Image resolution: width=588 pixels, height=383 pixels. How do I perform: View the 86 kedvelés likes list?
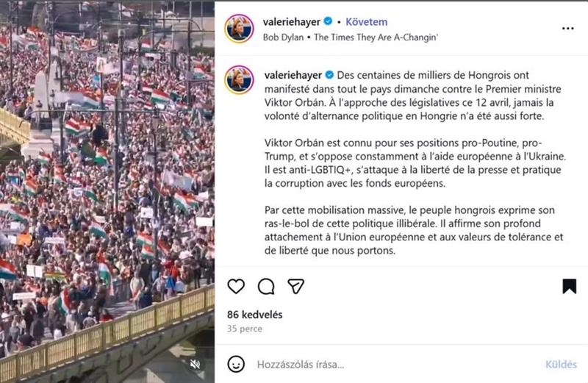click(254, 315)
